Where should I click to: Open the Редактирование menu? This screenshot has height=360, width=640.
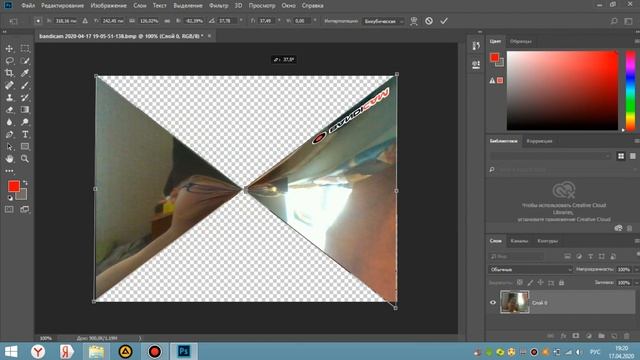click(62, 6)
